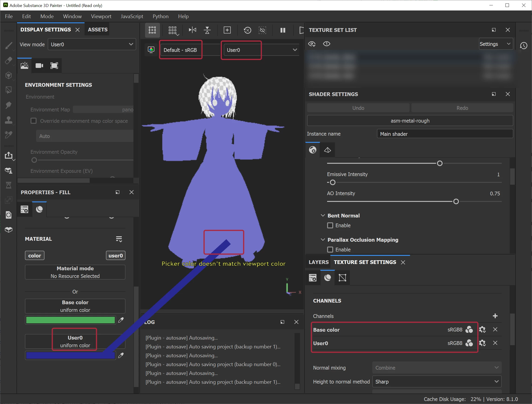Click the green Base color swatch

click(x=70, y=320)
